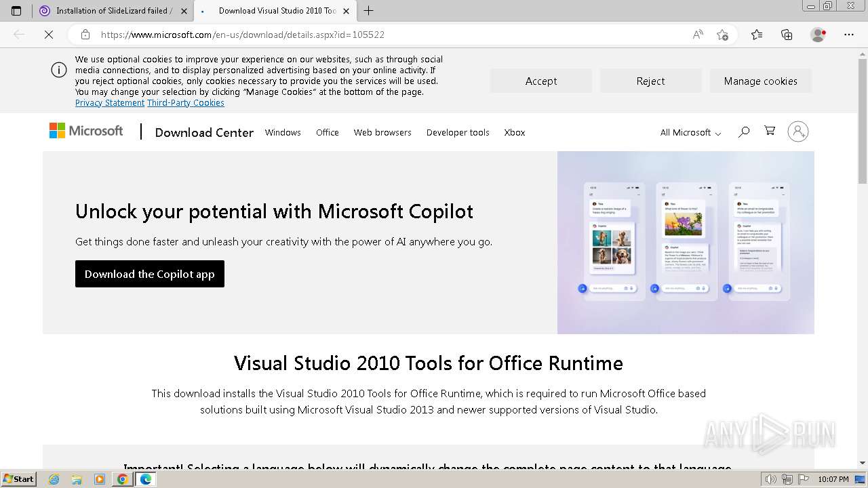
Task: Open the tab actions menu icon
Action: (16, 11)
